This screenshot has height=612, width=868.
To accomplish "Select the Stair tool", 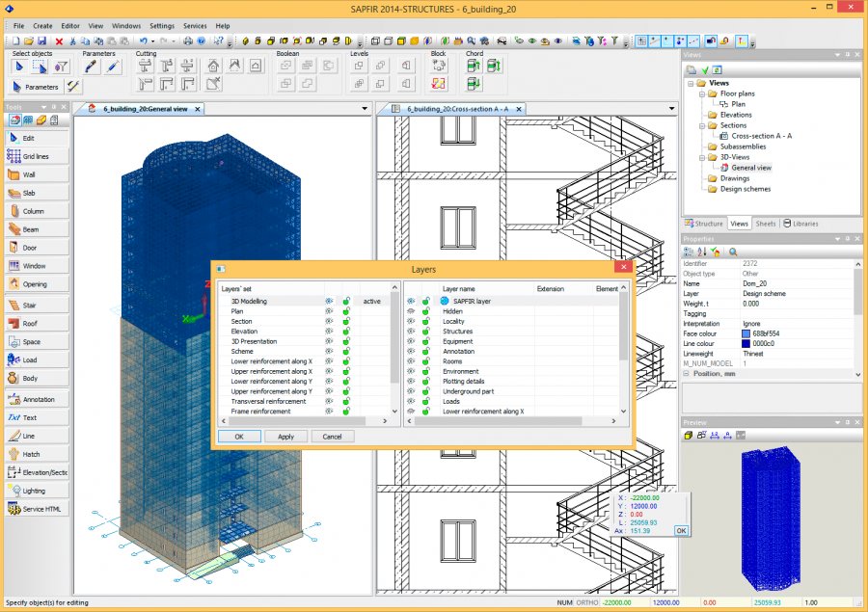I will point(37,306).
